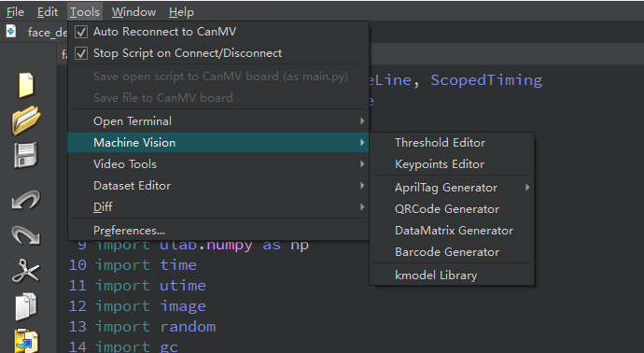Click the face_de file tab
This screenshot has width=644, height=353.
(47, 32)
